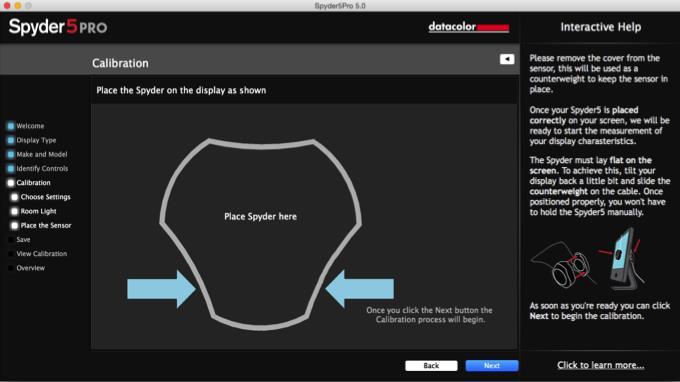Collapse the Interactive Help panel arrow icon
The width and height of the screenshot is (680, 382).
(507, 59)
